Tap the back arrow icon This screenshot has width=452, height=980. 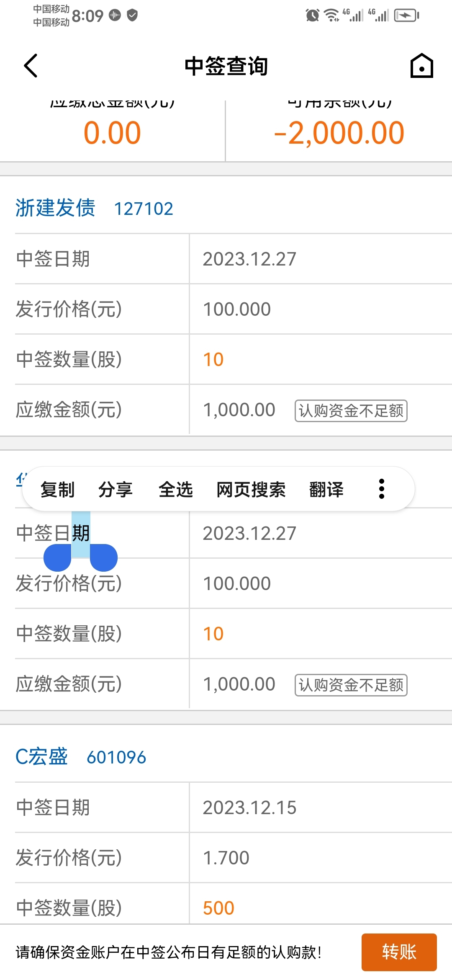point(31,66)
